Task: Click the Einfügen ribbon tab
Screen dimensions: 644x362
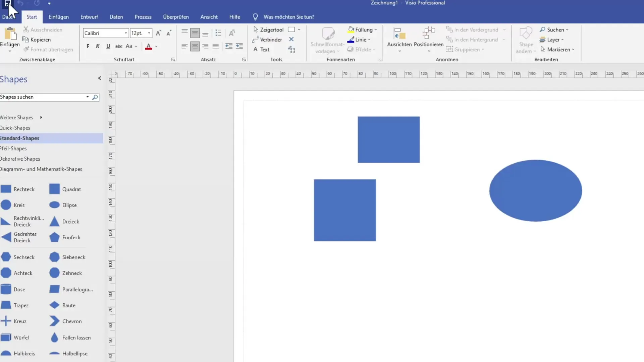Action: point(58,17)
